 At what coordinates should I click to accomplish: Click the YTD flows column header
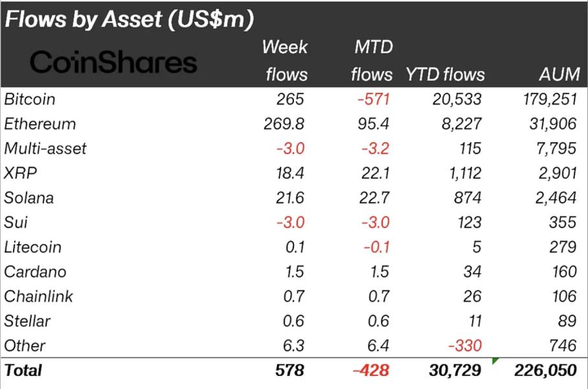(445, 75)
